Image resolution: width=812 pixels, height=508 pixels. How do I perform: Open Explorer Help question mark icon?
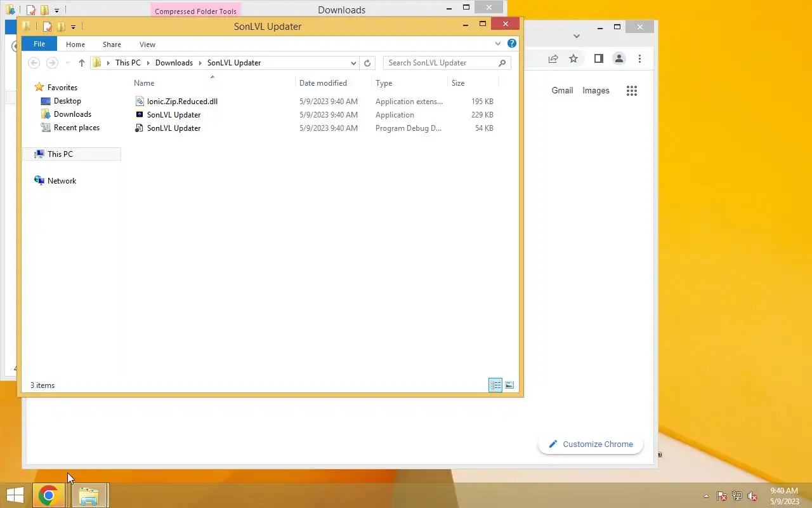point(512,44)
